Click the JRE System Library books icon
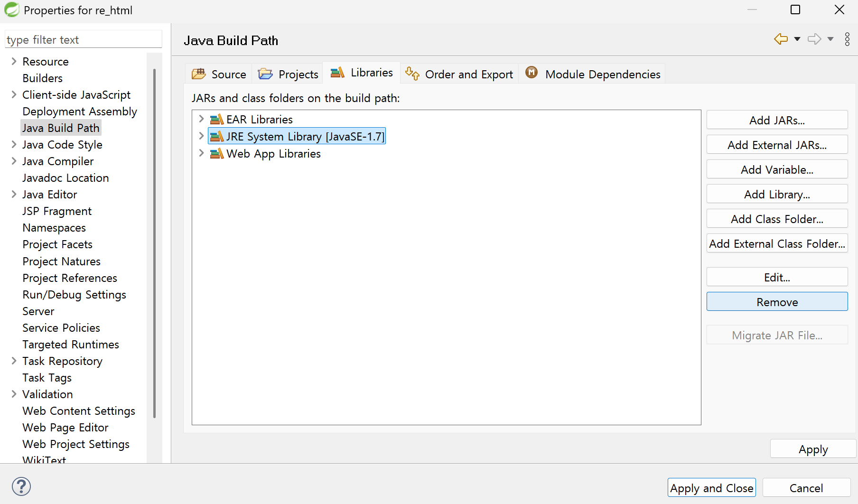858x504 pixels. [x=217, y=137]
